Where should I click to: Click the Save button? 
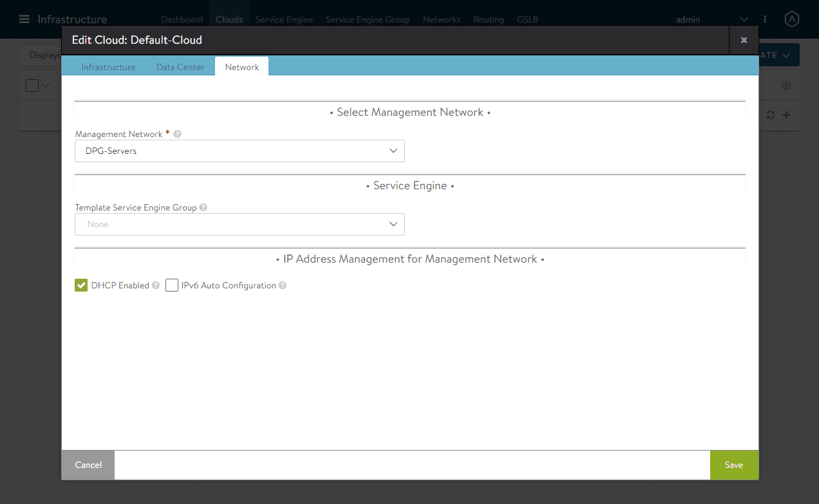tap(734, 465)
